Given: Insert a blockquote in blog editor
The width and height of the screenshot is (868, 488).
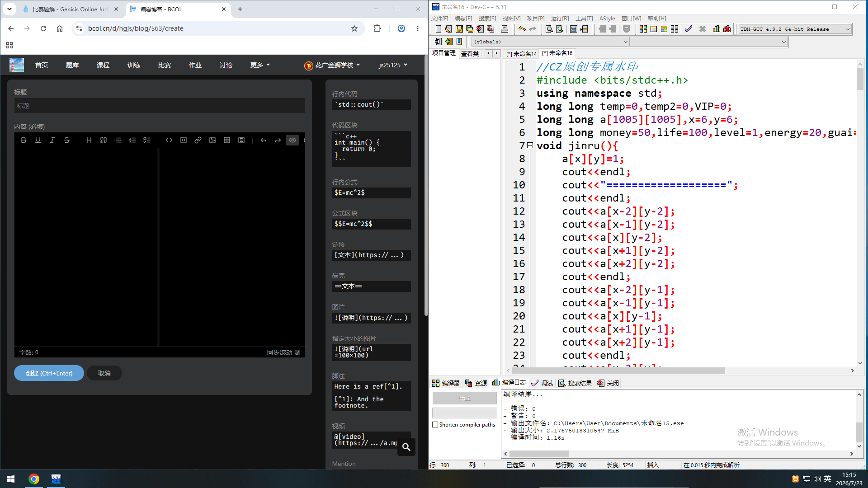Looking at the screenshot, I should coord(104,140).
